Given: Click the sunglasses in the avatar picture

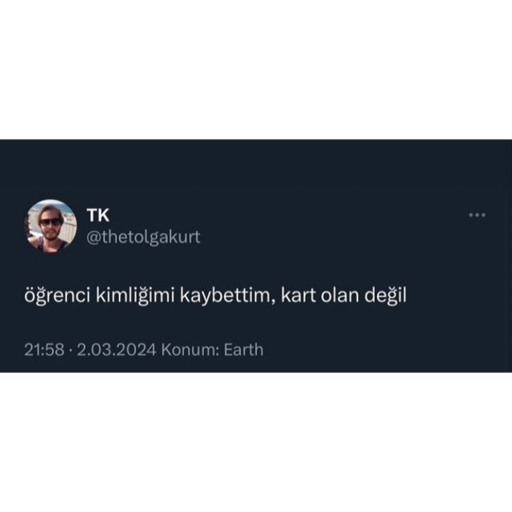Looking at the screenshot, I should point(50,222).
